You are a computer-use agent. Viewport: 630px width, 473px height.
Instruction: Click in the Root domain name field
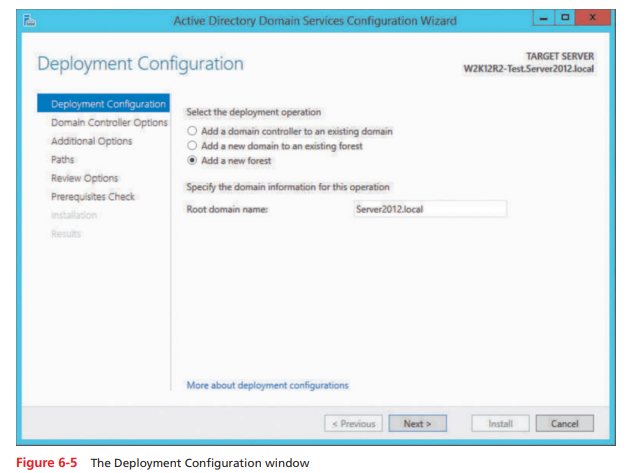(x=430, y=209)
